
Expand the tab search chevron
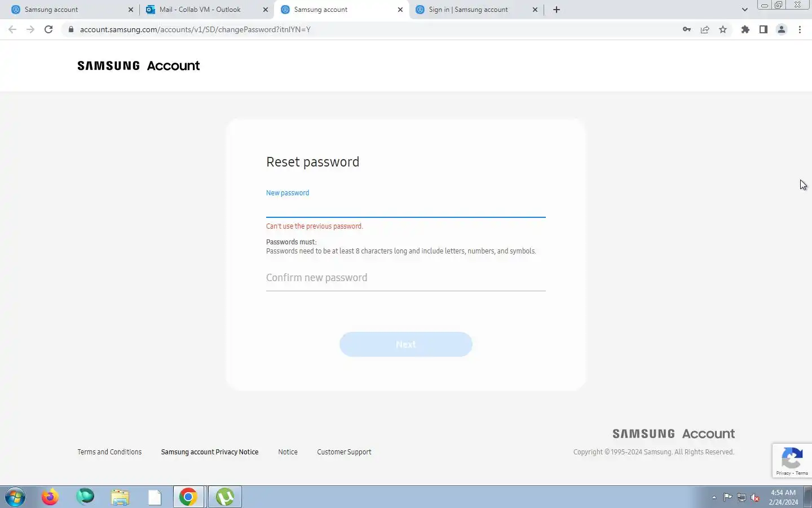click(744, 10)
